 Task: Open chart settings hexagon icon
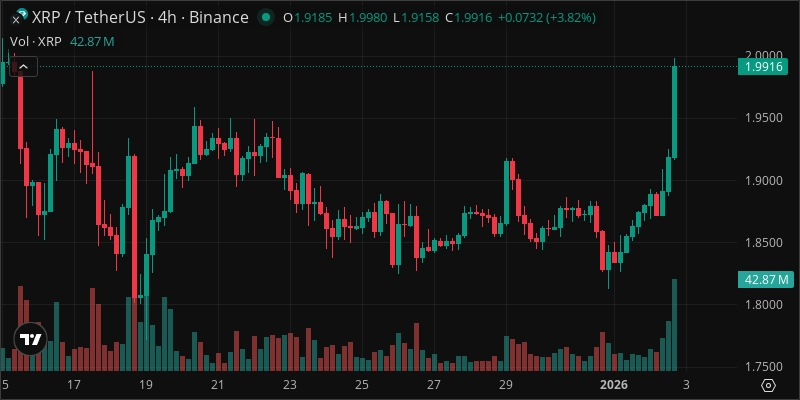(769, 385)
